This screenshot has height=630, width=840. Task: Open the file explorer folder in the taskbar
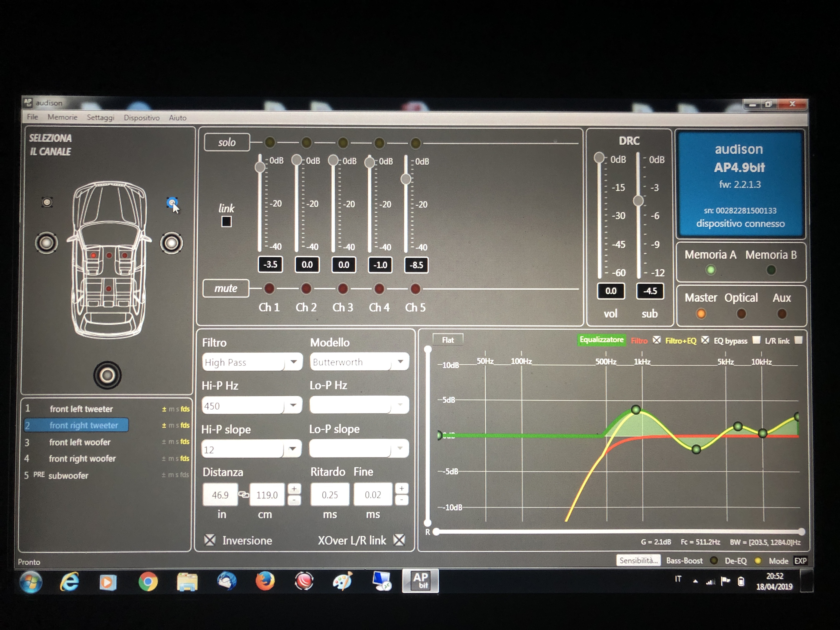click(187, 582)
